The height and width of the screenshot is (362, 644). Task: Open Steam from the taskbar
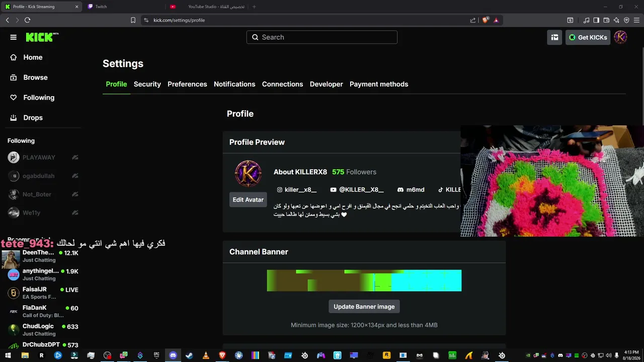click(189, 355)
